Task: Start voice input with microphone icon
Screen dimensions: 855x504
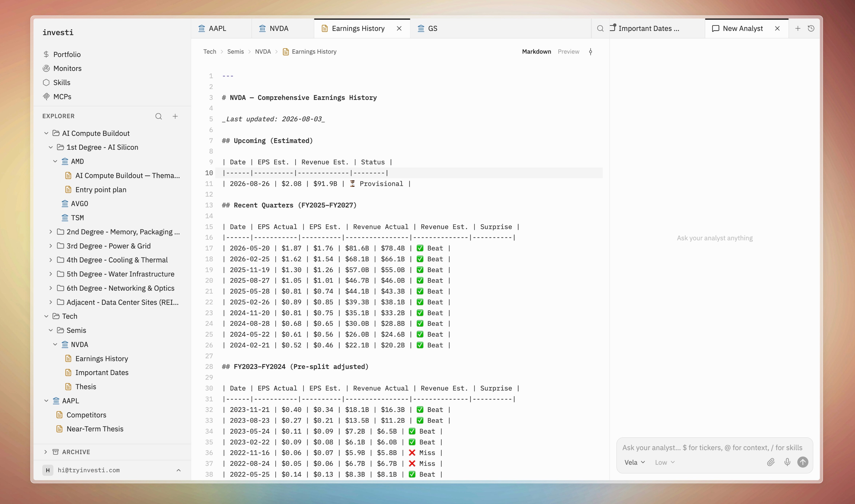Action: pos(787,462)
